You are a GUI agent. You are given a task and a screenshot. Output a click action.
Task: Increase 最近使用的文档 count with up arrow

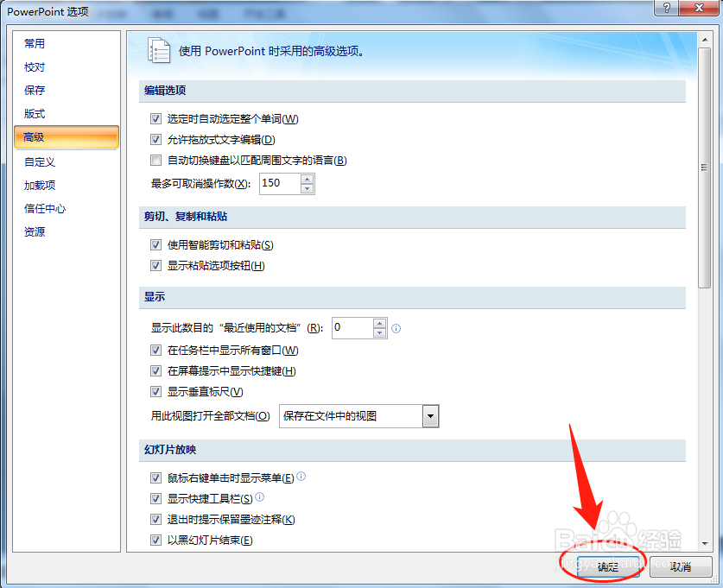[x=379, y=324]
